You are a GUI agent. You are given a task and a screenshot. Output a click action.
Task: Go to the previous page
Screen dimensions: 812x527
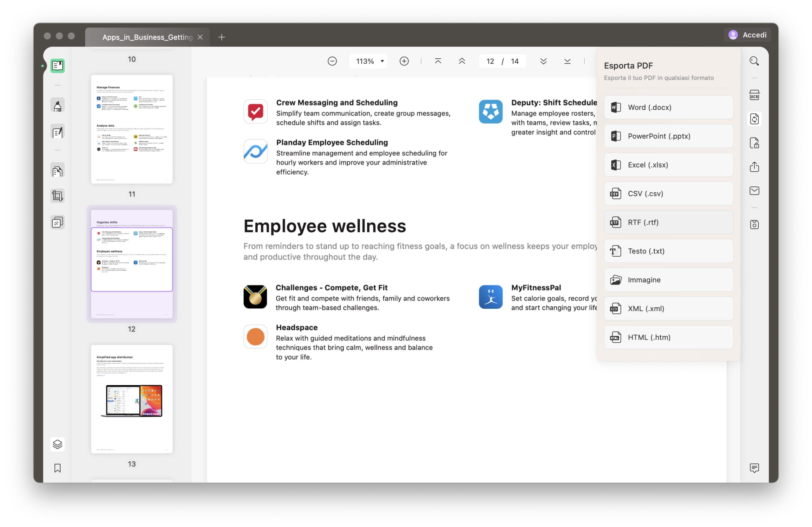point(462,61)
